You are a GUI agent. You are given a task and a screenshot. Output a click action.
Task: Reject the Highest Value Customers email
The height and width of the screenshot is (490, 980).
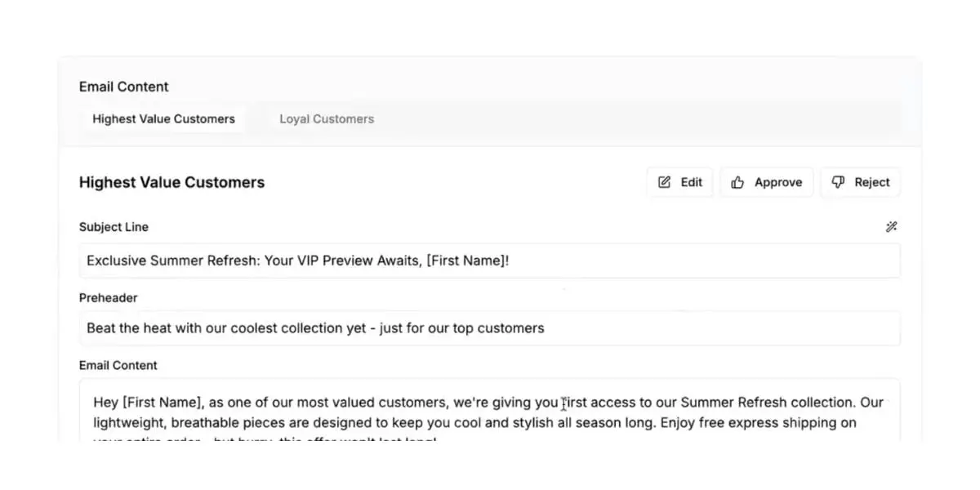(x=861, y=182)
